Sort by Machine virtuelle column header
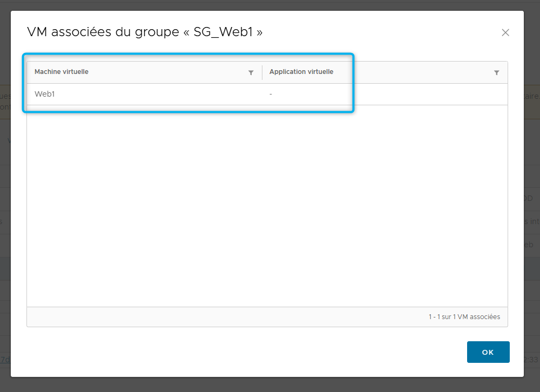 (62, 72)
